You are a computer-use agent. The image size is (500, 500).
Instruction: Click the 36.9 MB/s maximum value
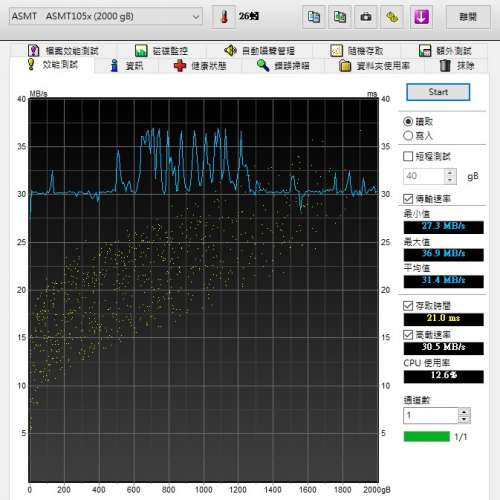pos(443,254)
